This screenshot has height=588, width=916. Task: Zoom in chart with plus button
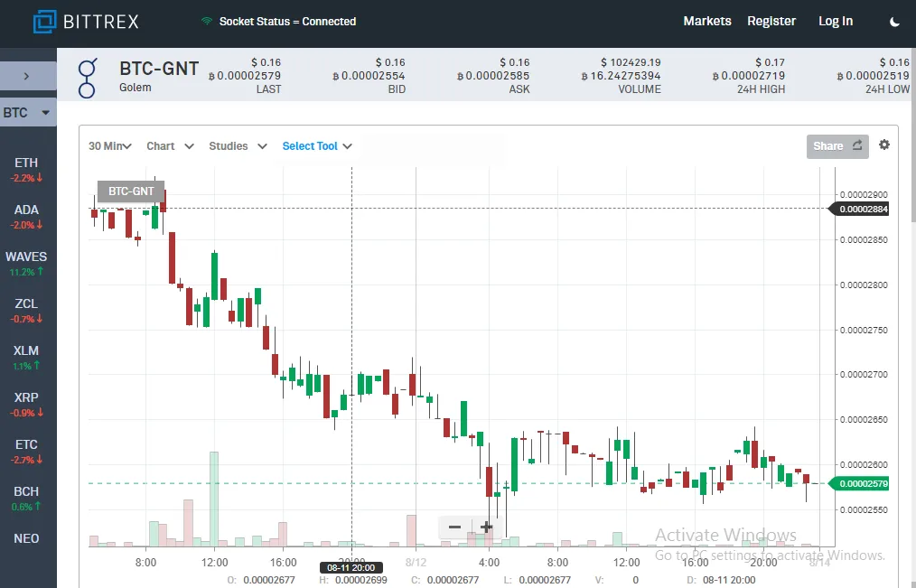pyautogui.click(x=485, y=527)
